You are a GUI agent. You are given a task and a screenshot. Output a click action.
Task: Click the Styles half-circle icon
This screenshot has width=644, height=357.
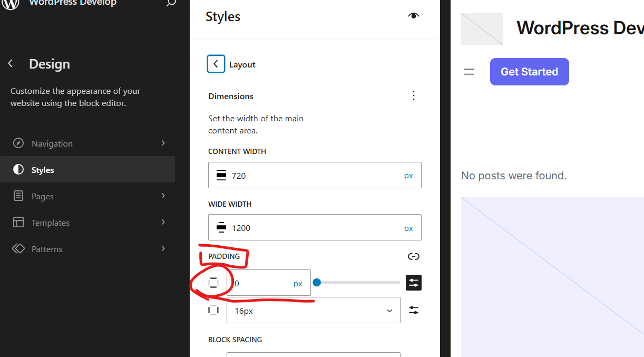(18, 170)
